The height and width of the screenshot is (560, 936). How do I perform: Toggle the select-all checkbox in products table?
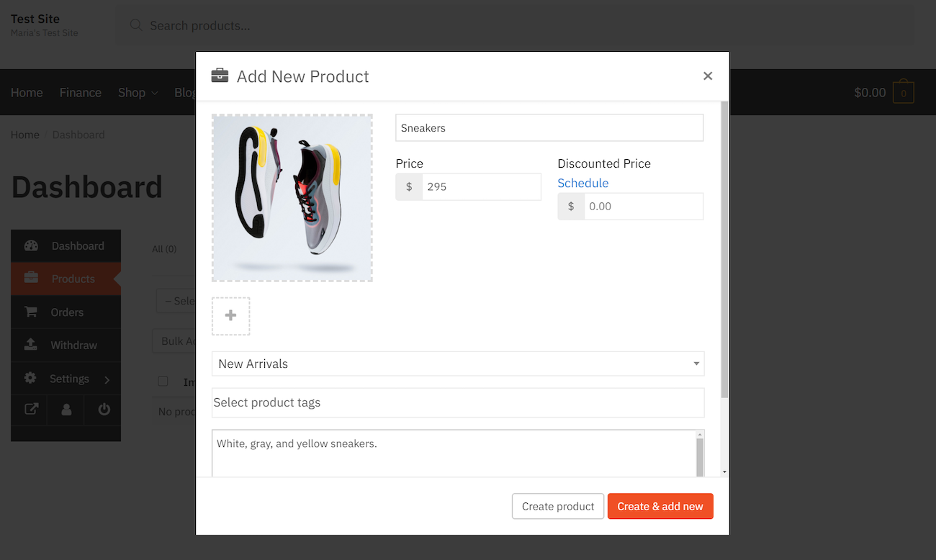(x=163, y=381)
